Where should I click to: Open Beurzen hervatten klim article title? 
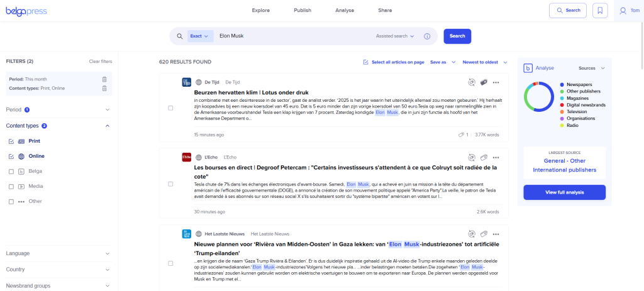pyautogui.click(x=251, y=92)
